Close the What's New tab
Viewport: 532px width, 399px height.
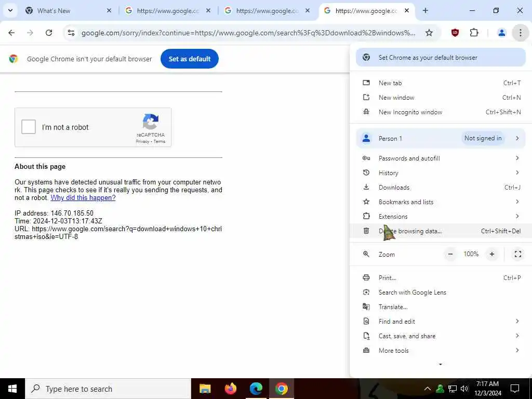click(x=109, y=10)
